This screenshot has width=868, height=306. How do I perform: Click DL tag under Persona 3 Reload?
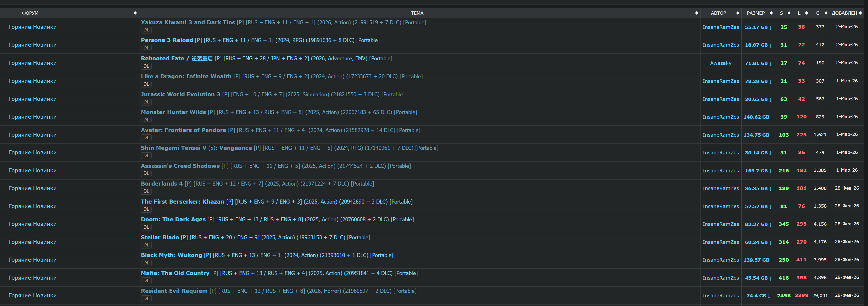tap(146, 48)
